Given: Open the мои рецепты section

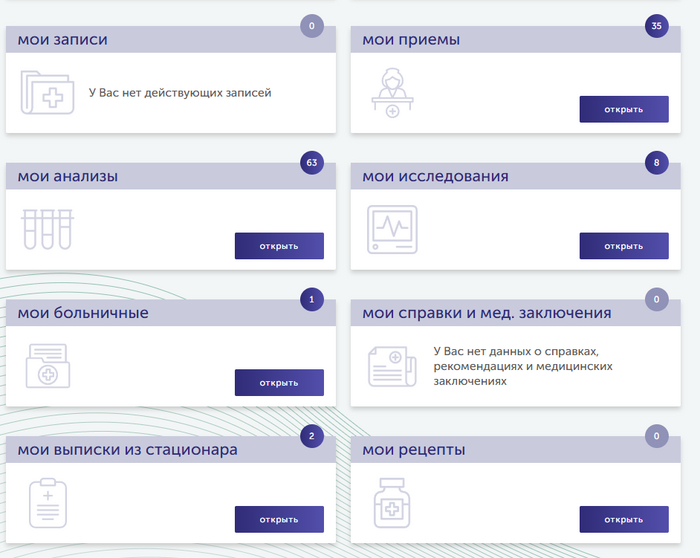Looking at the screenshot, I should pos(623,519).
